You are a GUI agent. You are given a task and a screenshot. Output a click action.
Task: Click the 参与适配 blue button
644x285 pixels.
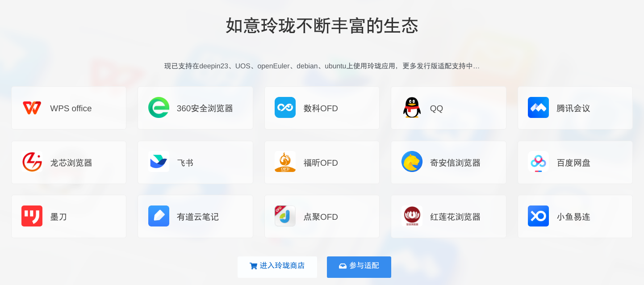pyautogui.click(x=359, y=267)
